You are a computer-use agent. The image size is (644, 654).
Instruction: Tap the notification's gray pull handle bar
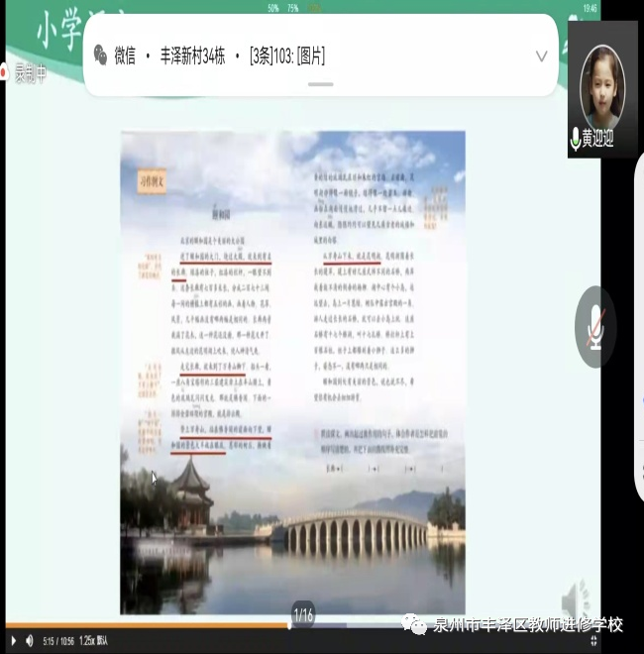320,84
